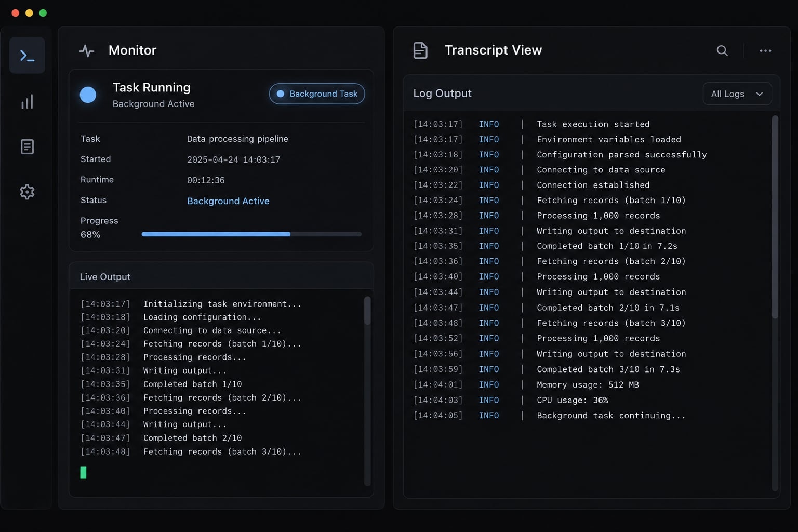Select log line 'Task execution started'
798x532 pixels.
pyautogui.click(x=593, y=124)
